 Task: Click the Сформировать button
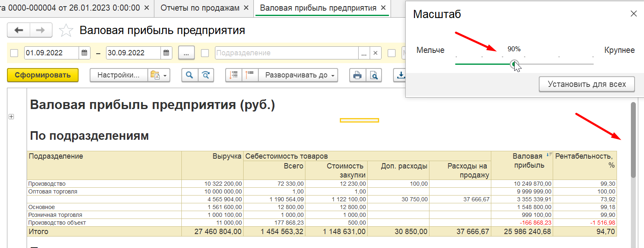[43, 75]
